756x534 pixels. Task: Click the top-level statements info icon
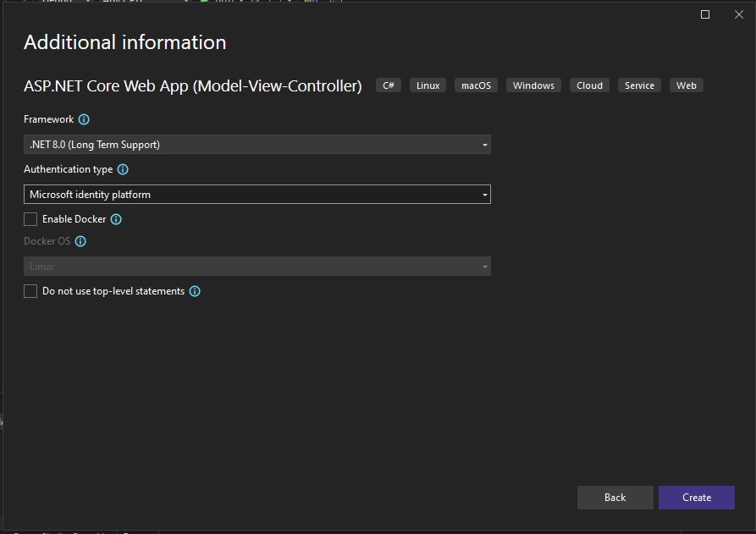coord(195,291)
